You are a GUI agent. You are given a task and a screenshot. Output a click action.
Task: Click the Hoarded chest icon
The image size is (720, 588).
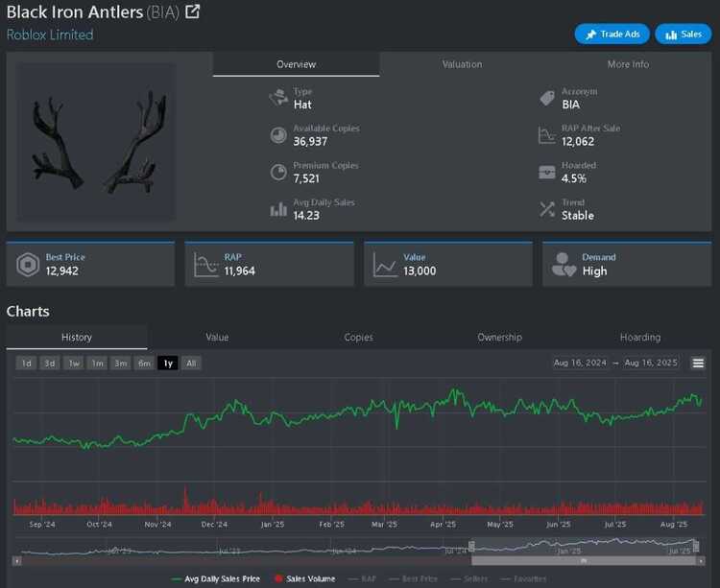pos(547,173)
